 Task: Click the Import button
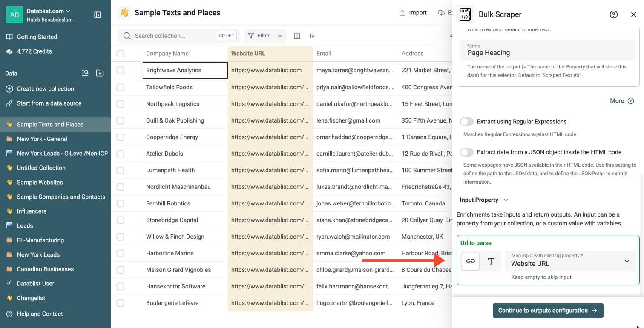tap(413, 13)
